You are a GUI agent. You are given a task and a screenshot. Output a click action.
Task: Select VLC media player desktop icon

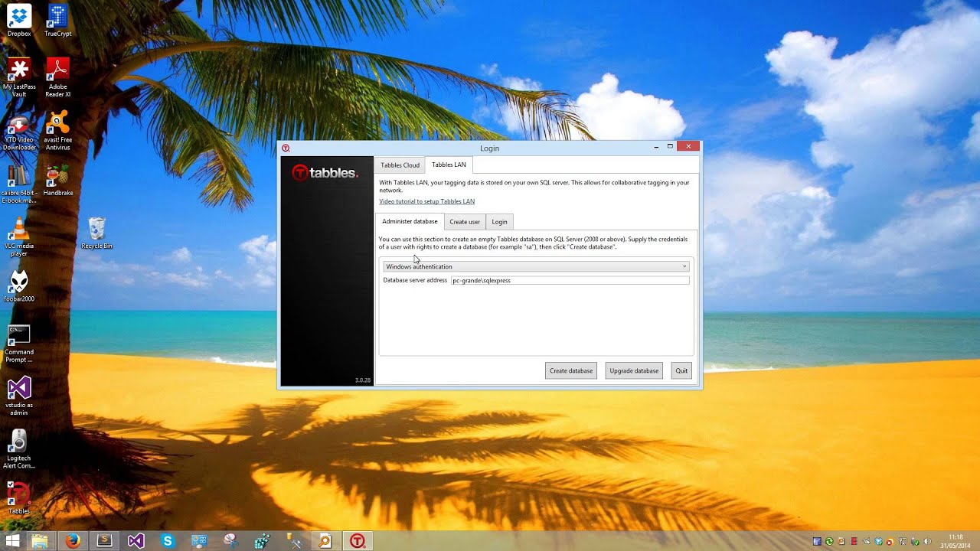[x=19, y=236]
